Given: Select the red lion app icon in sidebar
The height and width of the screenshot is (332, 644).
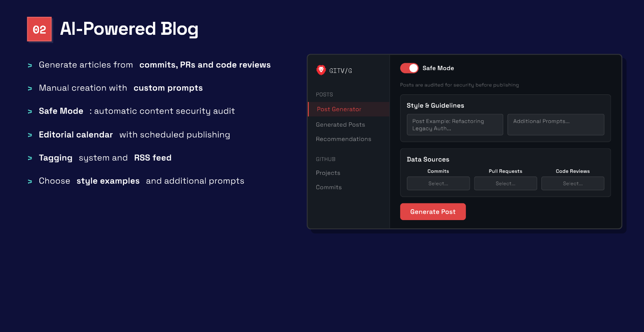Looking at the screenshot, I should (321, 70).
